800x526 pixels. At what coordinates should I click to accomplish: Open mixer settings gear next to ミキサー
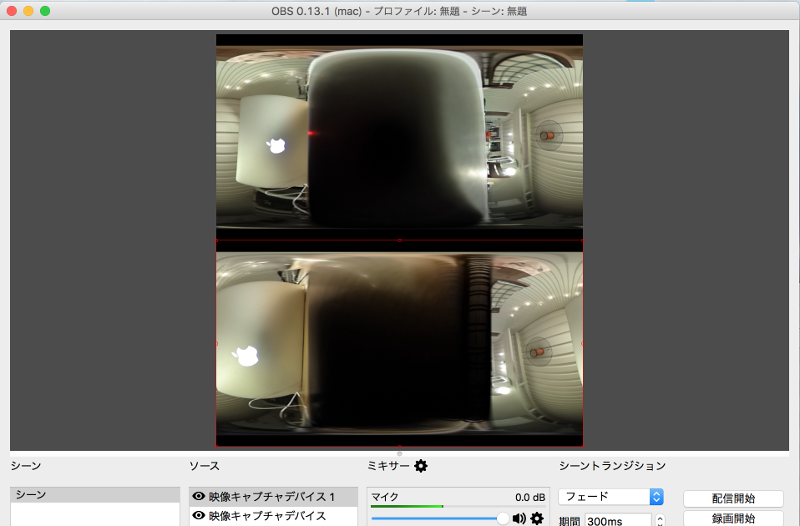coord(421,466)
